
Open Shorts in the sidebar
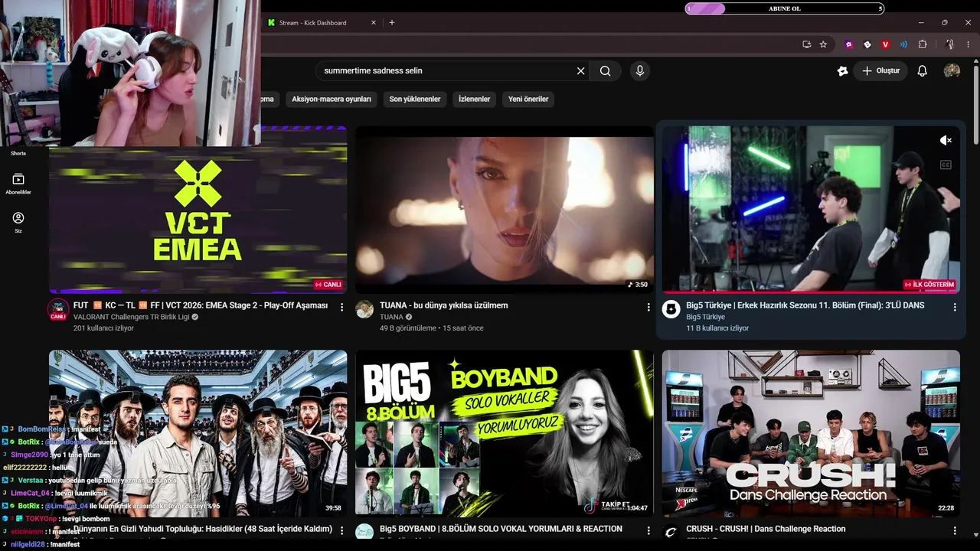pyautogui.click(x=18, y=153)
